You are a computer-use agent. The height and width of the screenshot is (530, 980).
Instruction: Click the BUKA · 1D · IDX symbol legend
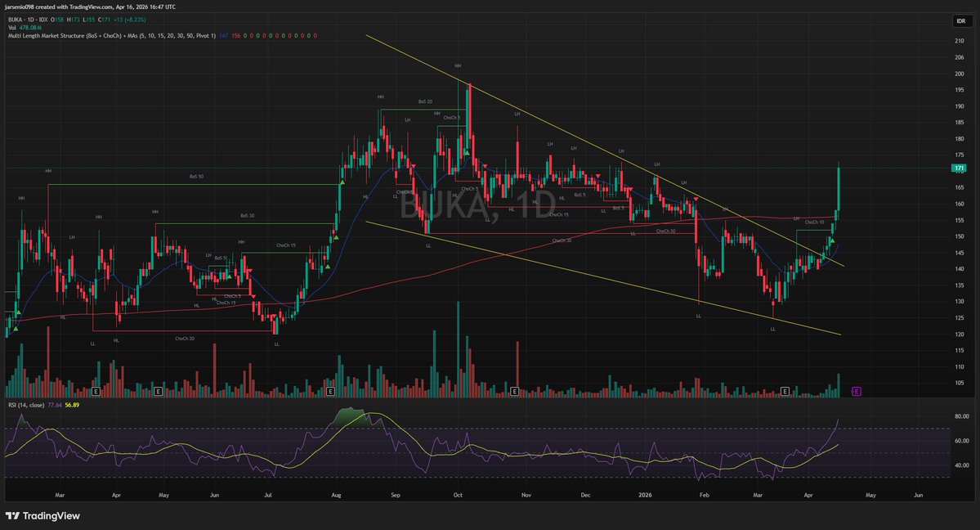(28, 20)
